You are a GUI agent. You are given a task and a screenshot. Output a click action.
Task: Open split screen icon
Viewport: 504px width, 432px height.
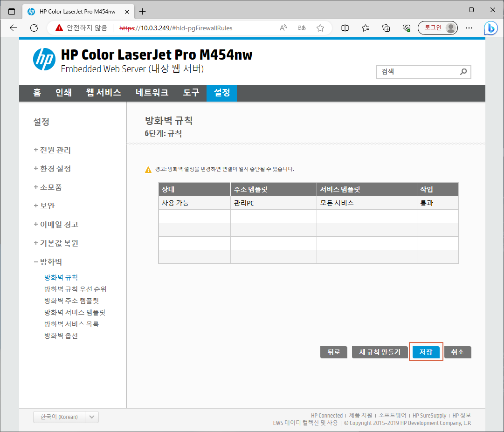(345, 28)
